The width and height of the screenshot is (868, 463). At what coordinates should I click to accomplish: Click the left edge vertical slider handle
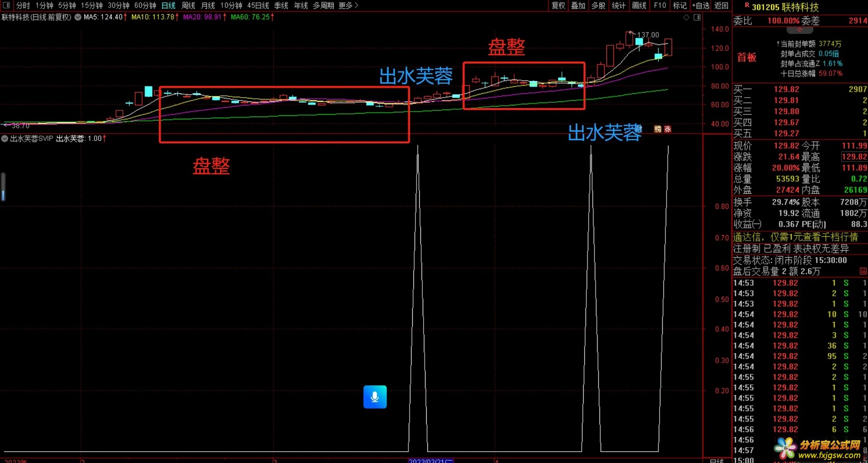(x=3, y=186)
